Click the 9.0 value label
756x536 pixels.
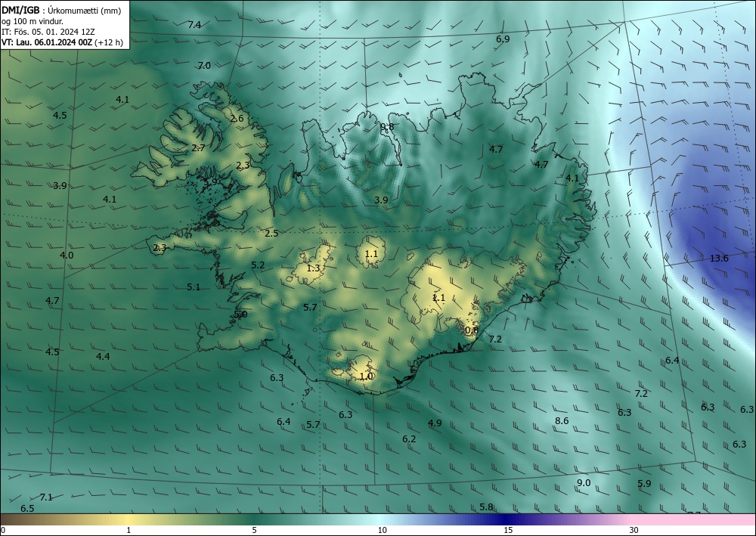tap(584, 483)
